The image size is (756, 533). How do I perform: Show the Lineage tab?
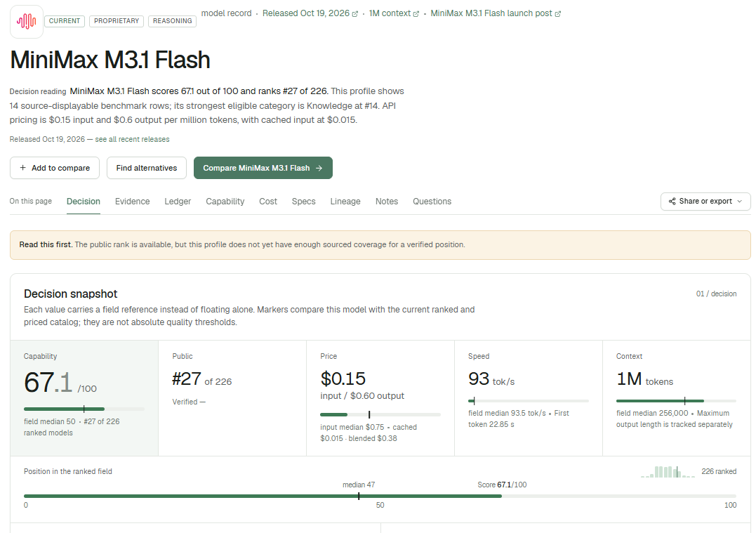click(x=345, y=202)
